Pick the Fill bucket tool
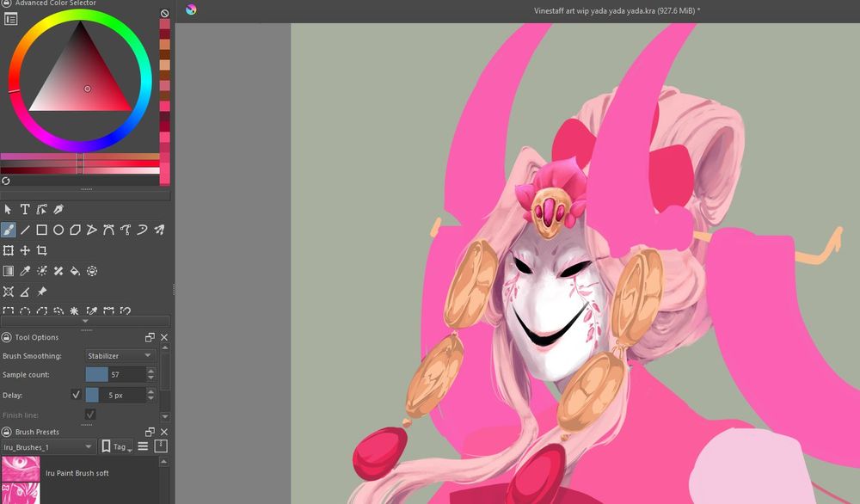 pos(75,271)
